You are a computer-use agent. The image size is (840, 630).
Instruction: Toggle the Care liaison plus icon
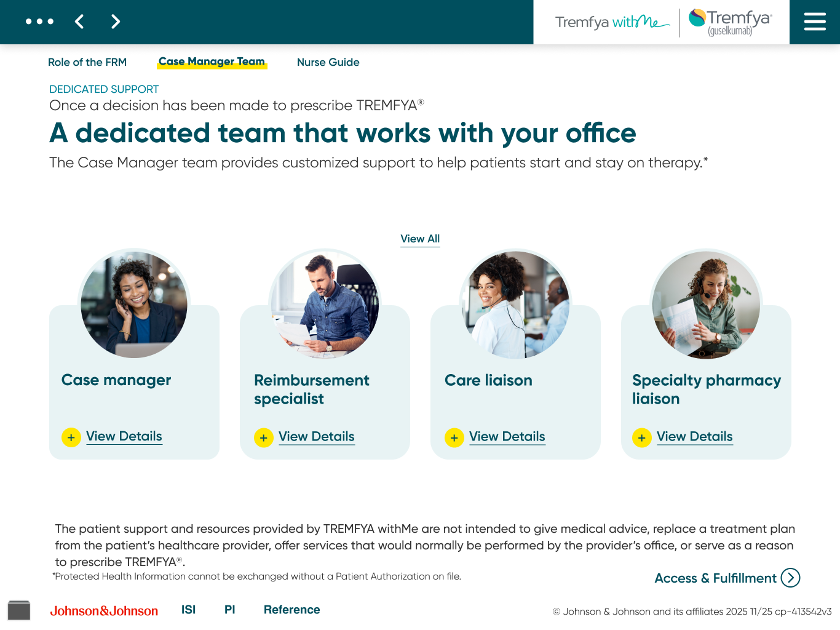(x=454, y=437)
